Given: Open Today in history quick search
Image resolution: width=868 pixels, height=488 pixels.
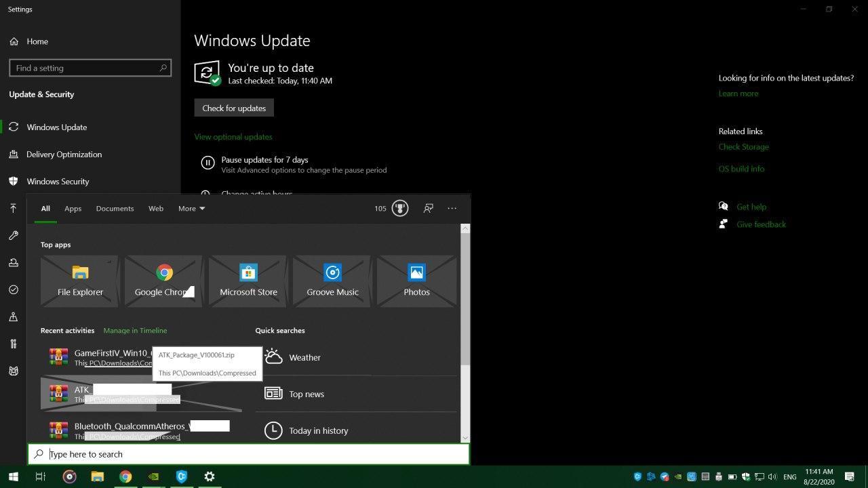Looking at the screenshot, I should (x=356, y=430).
